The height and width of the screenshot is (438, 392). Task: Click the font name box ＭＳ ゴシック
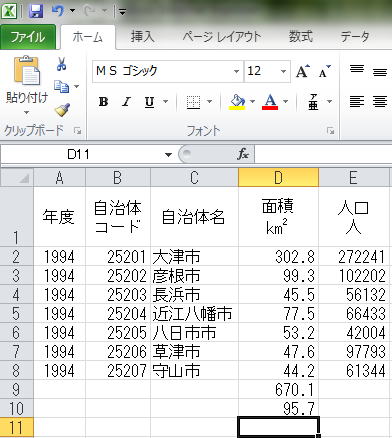coord(162,71)
